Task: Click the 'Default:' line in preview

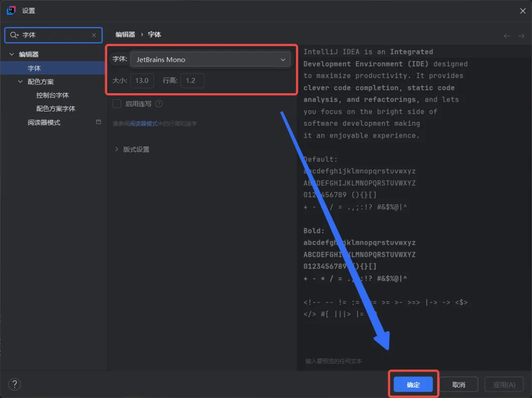Action: pos(320,159)
